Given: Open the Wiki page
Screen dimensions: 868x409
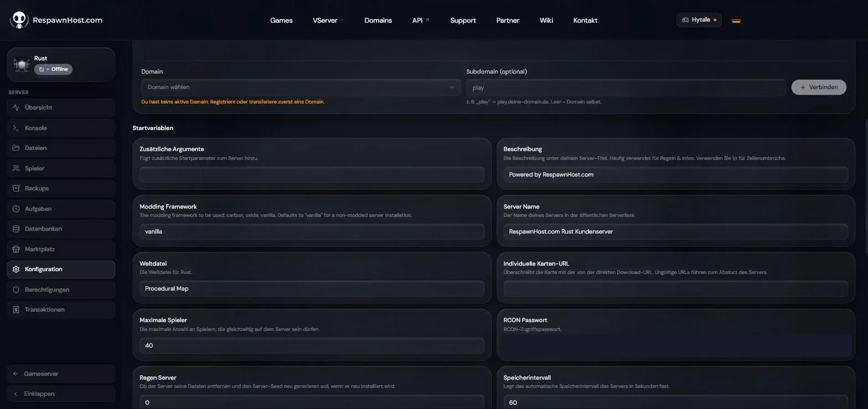Looking at the screenshot, I should pos(546,20).
